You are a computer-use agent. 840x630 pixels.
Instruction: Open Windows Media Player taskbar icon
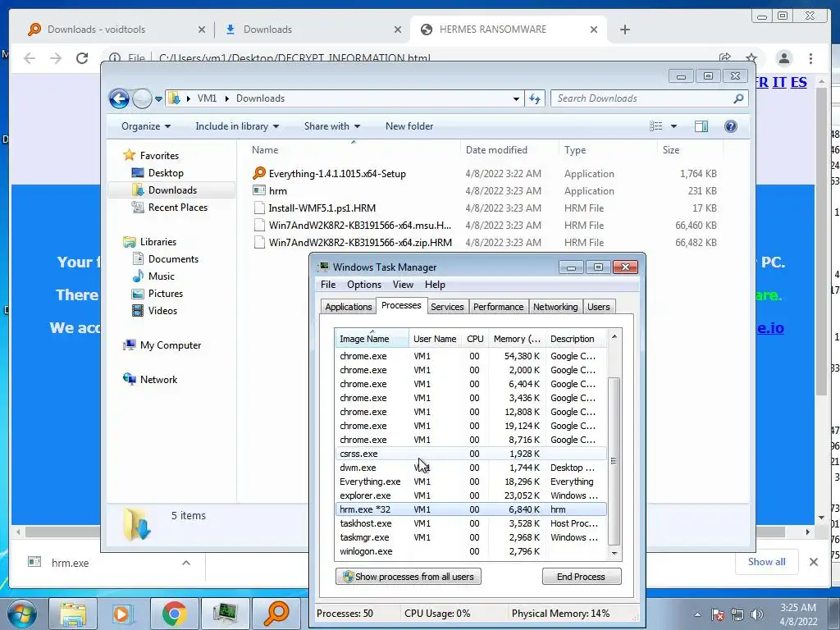[123, 614]
